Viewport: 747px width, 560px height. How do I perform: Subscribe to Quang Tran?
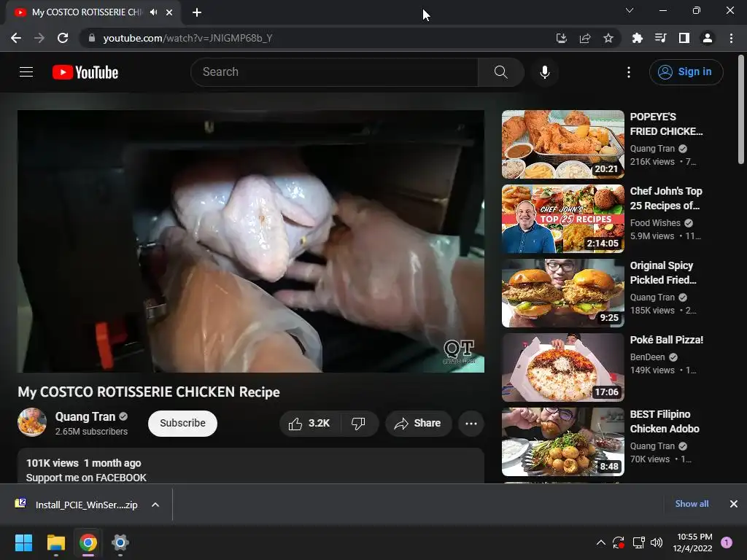point(182,424)
